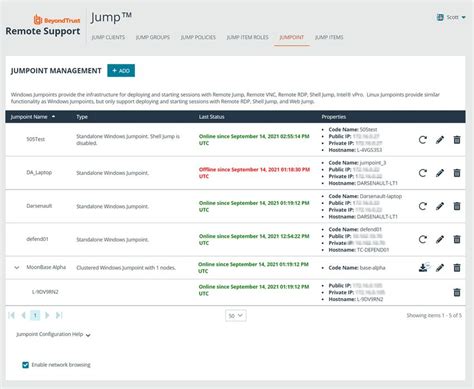The height and width of the screenshot is (389, 474).
Task: Click Code Name base-alpha property
Action: 357,268
